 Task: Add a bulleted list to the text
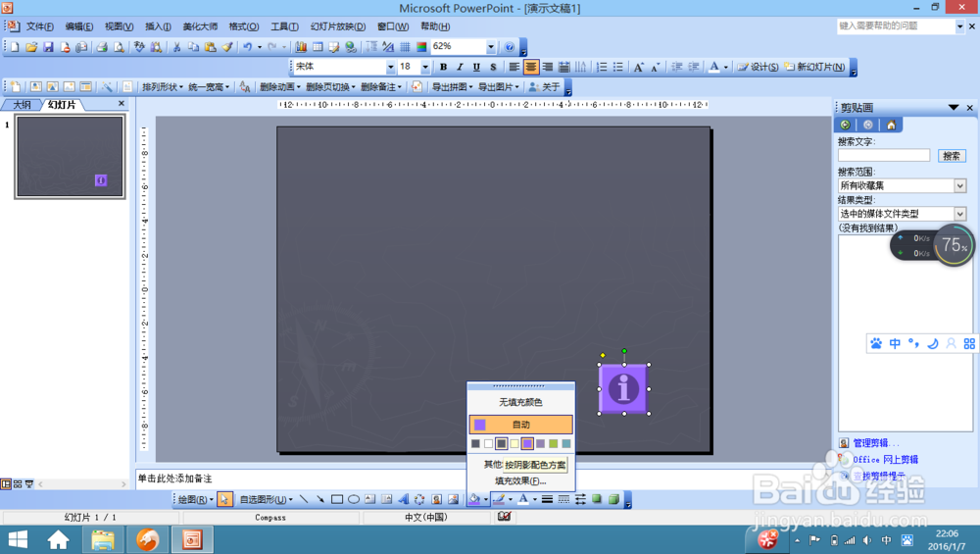(x=618, y=67)
